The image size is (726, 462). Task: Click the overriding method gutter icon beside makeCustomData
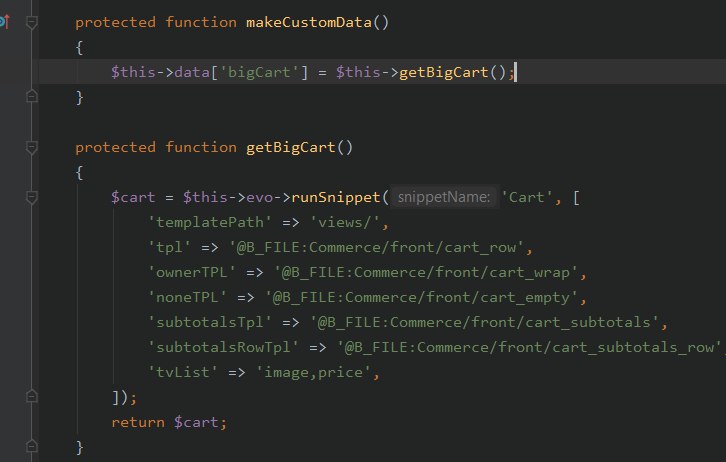point(5,21)
